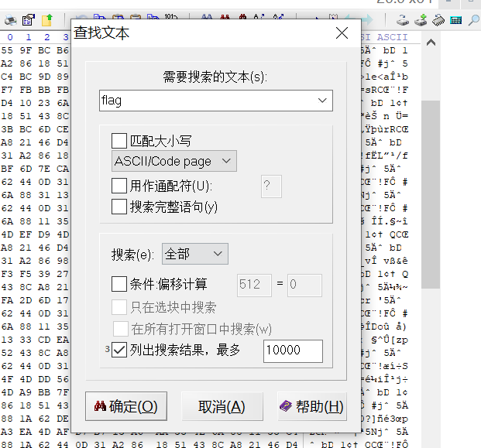Toggle the 只在选块中搜索 checkbox
481x448 pixels.
[x=119, y=307]
